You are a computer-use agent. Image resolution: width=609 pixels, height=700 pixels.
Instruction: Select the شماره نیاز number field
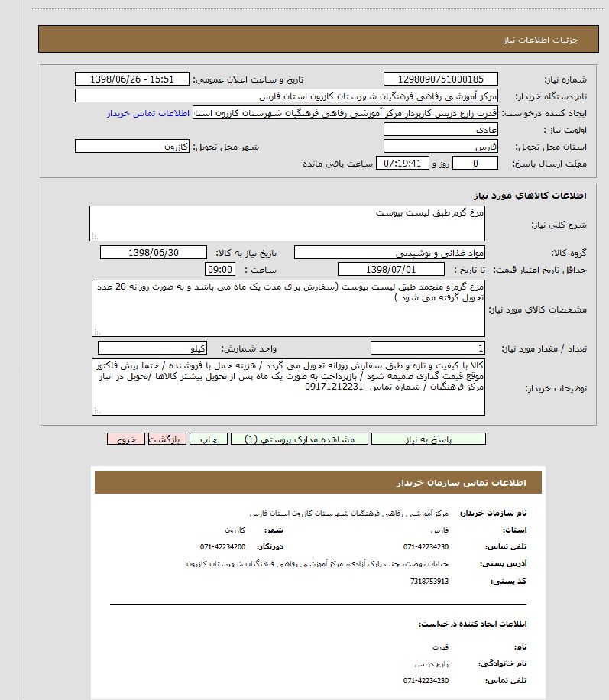point(440,79)
